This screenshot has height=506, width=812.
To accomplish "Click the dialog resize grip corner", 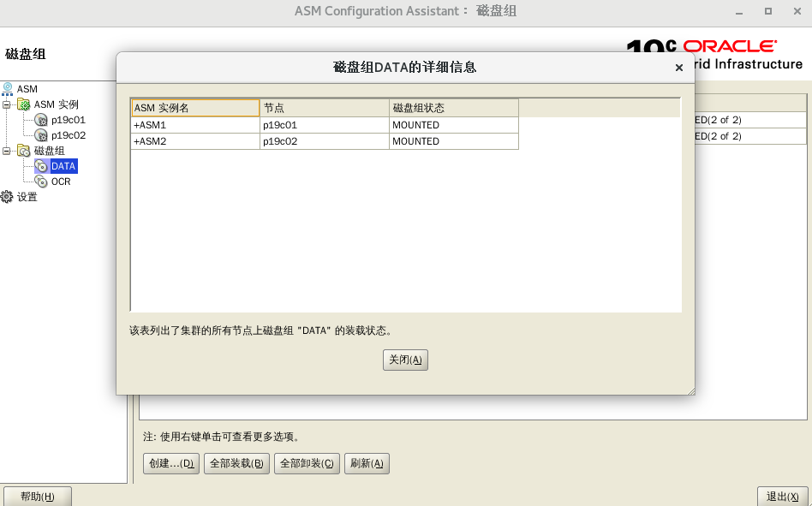I will (691, 391).
